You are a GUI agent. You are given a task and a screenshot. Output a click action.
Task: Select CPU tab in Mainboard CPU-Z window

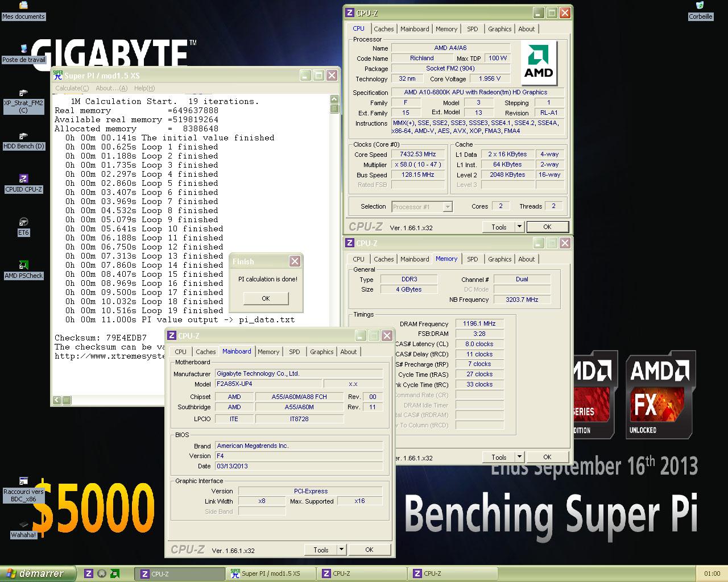181,352
